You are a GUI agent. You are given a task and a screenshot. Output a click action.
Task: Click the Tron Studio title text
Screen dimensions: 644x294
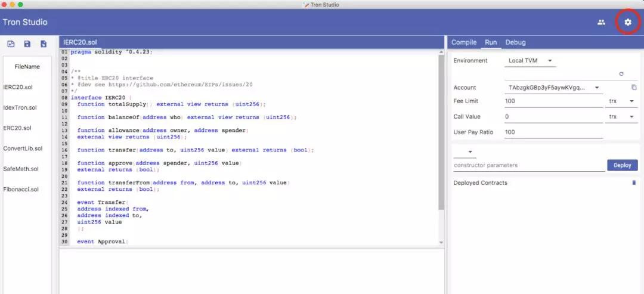[x=25, y=22]
